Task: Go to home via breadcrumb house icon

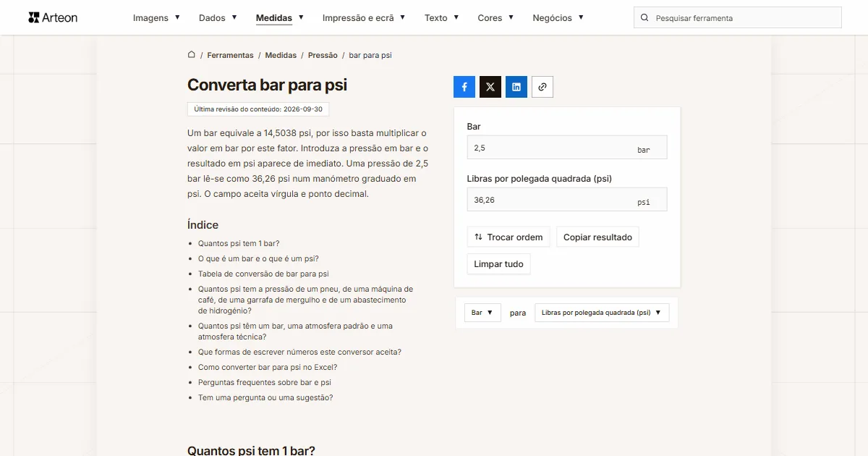Action: 192,55
